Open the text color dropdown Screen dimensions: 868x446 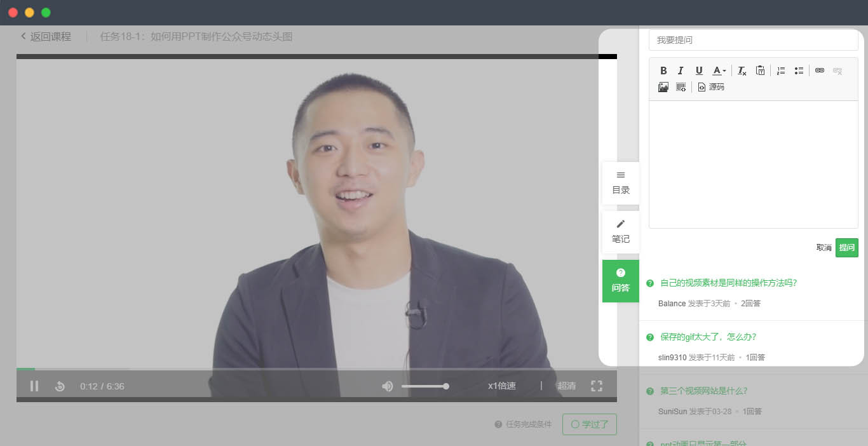point(719,71)
